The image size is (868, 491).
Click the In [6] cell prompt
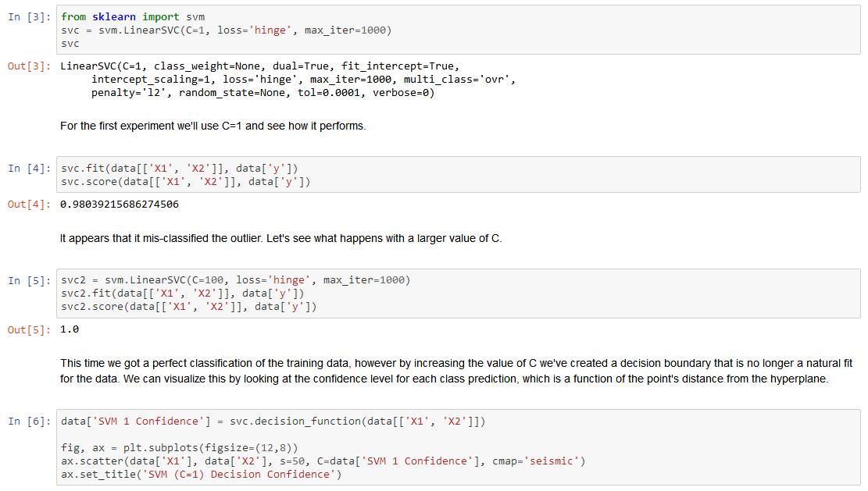pyautogui.click(x=30, y=422)
